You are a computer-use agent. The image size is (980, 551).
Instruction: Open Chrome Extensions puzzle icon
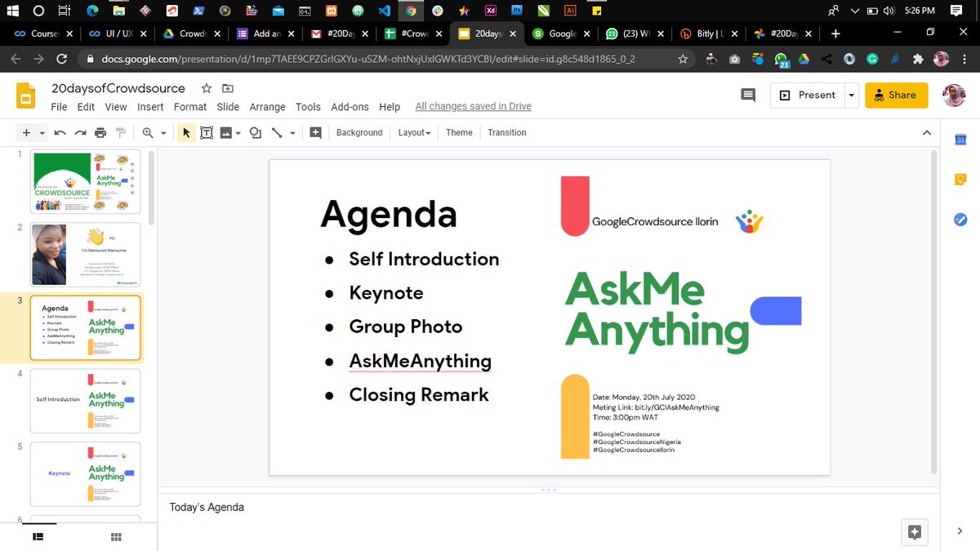920,60
